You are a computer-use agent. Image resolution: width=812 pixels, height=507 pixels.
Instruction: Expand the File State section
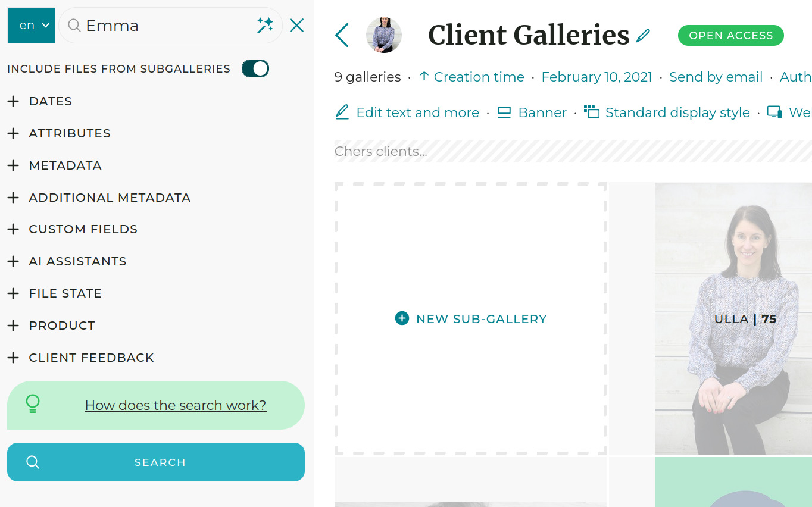coord(55,293)
